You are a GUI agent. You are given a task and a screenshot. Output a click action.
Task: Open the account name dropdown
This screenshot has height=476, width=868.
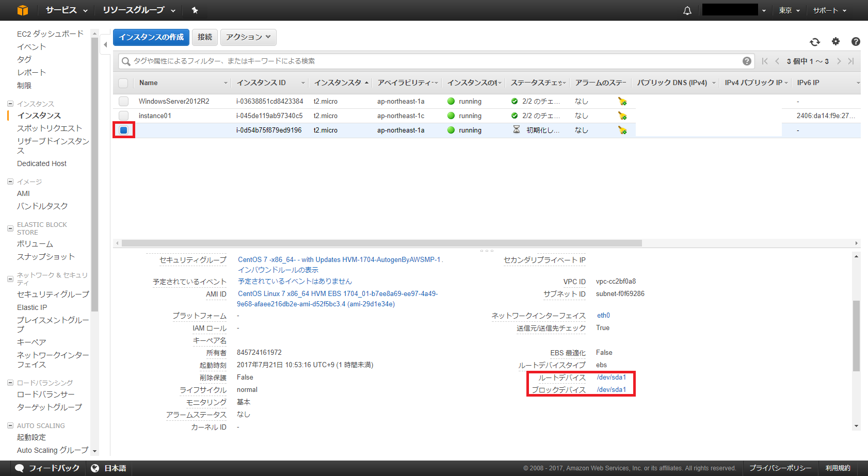734,10
